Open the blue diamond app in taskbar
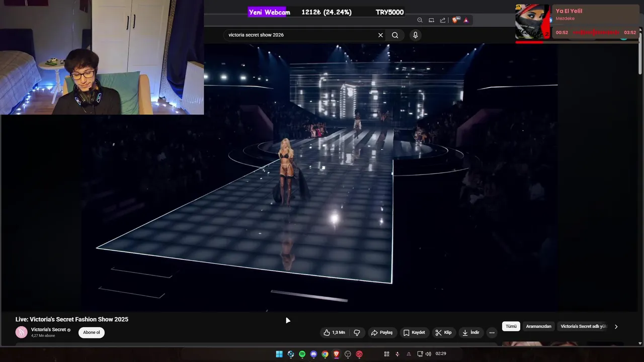 pyautogui.click(x=291, y=354)
